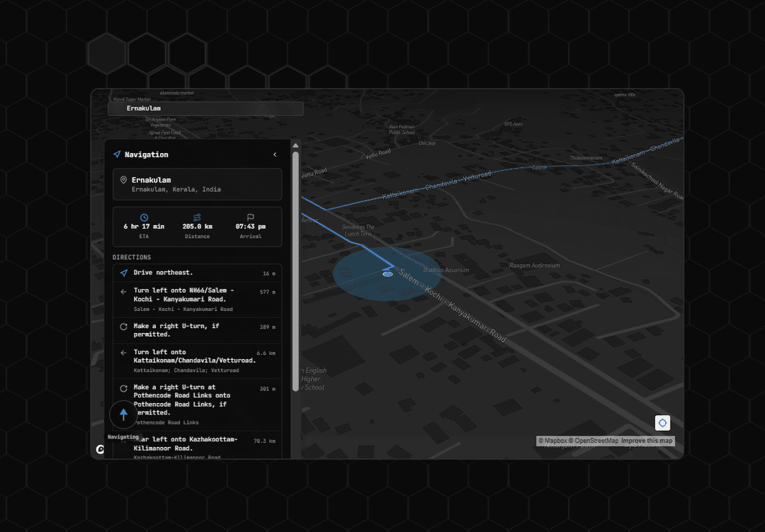
Task: Click the Navigation panel paper-plane icon
Action: tap(116, 154)
